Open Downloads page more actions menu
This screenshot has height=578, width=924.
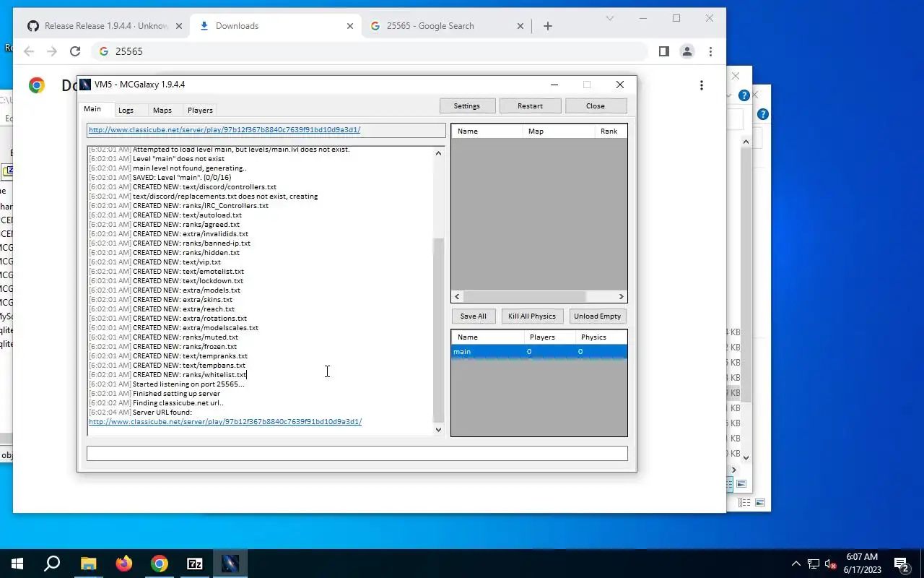pyautogui.click(x=701, y=85)
